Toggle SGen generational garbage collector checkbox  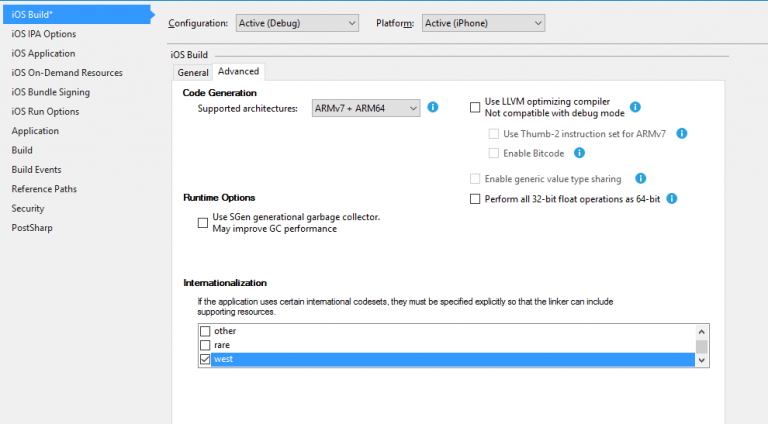point(203,223)
